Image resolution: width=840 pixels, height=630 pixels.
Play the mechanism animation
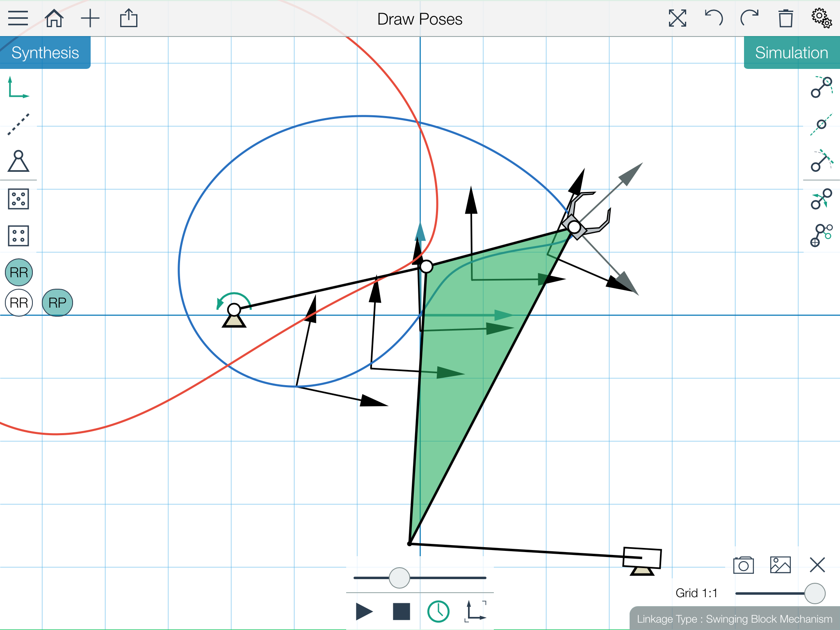(x=364, y=612)
